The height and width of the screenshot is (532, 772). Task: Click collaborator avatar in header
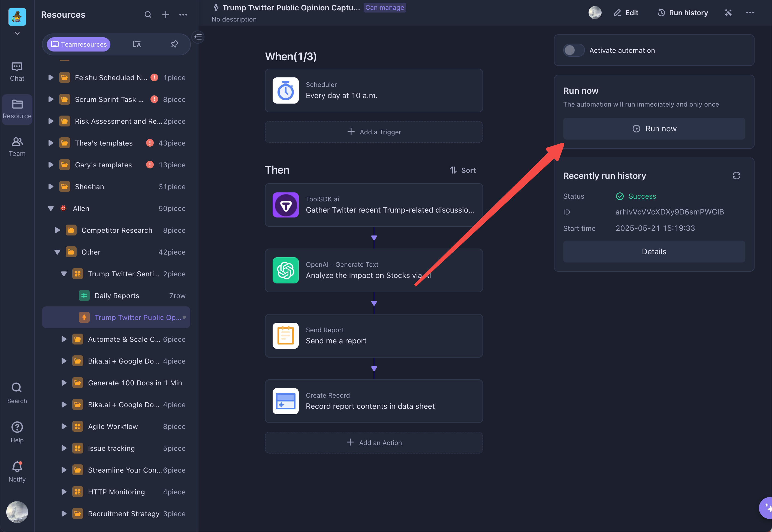tap(595, 13)
